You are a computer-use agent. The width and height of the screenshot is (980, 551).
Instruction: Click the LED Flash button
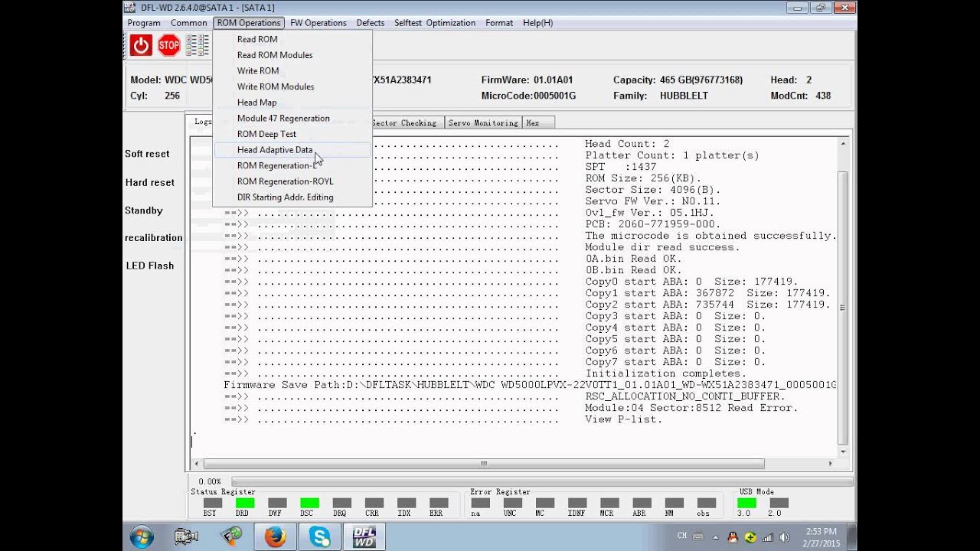coord(150,266)
